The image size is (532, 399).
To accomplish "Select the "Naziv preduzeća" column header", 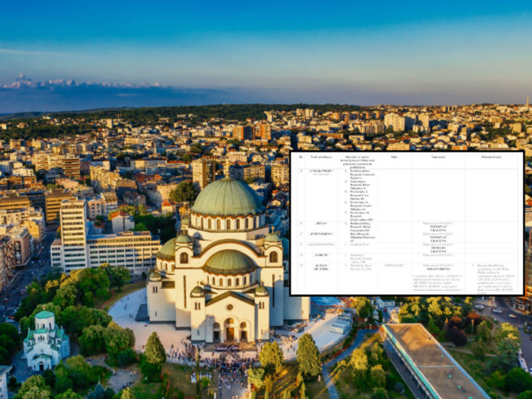I will coord(320,157).
